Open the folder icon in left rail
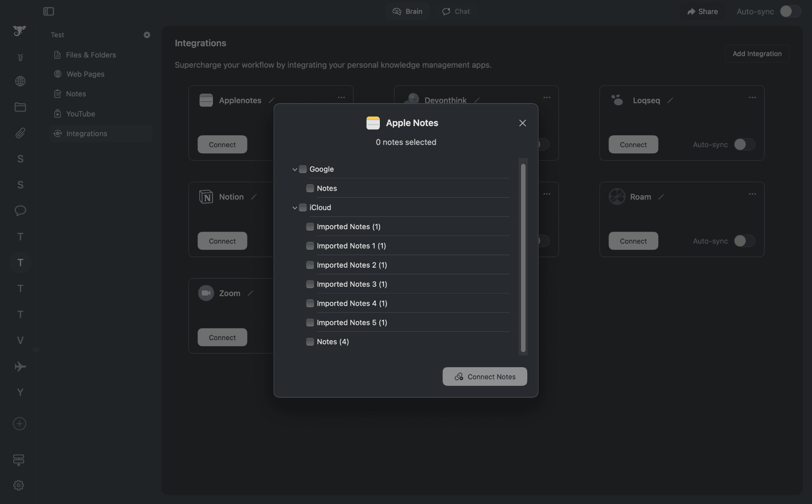This screenshot has width=812, height=504. point(20,107)
